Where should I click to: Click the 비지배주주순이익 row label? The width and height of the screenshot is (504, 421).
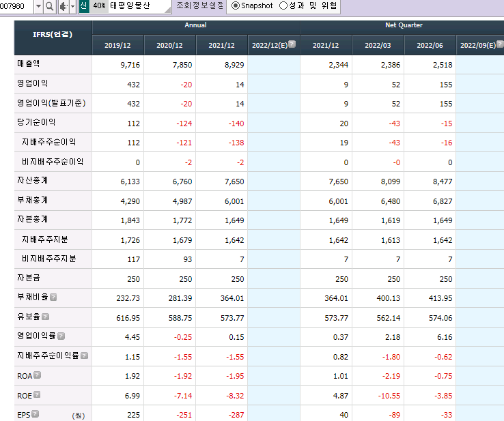point(53,162)
